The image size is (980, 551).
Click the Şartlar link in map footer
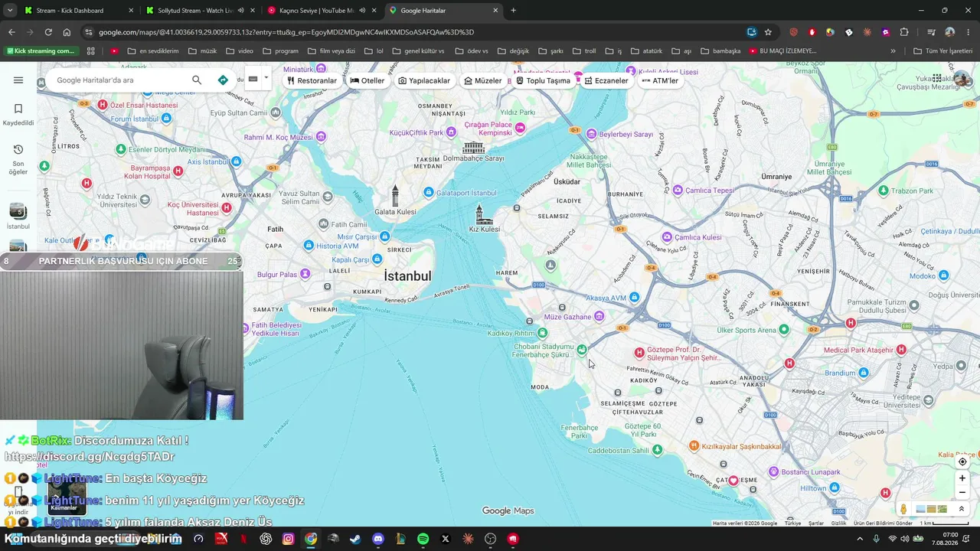tap(816, 523)
